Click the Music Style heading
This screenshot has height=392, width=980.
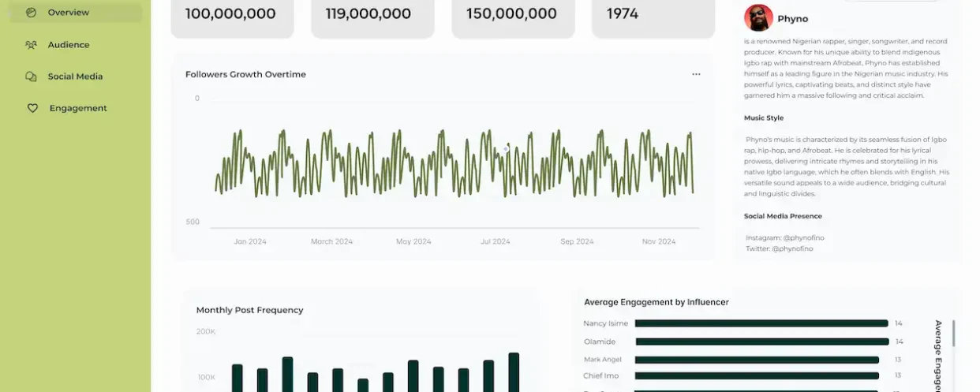[x=764, y=118]
